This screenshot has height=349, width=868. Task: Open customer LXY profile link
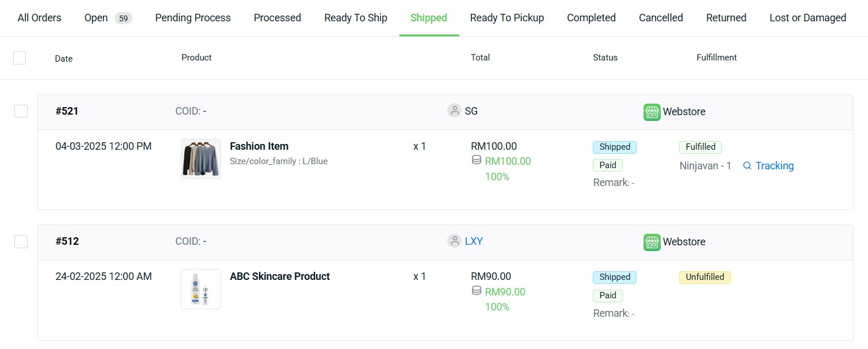[x=474, y=241]
